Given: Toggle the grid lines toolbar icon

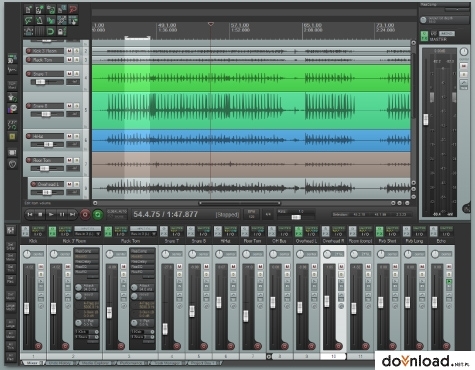Looking at the screenshot, I should pyautogui.click(x=40, y=32).
